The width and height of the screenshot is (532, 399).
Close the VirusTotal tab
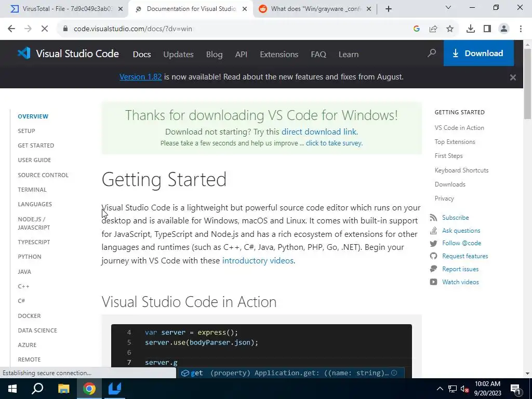(121, 9)
